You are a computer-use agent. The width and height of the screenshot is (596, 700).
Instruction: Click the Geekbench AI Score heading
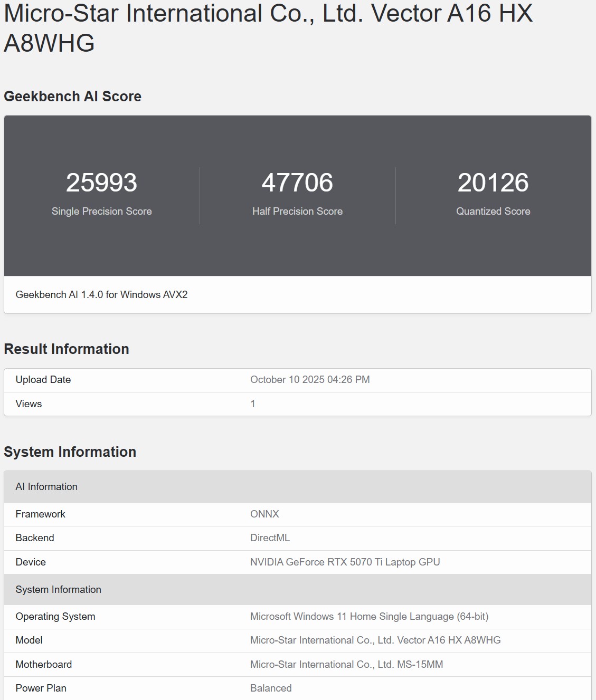point(72,97)
